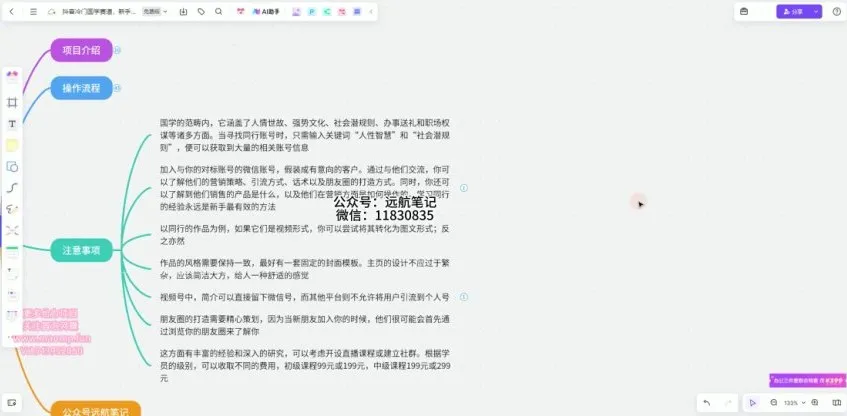
Task: Click the tag icon in top toolbar
Action: [201, 11]
